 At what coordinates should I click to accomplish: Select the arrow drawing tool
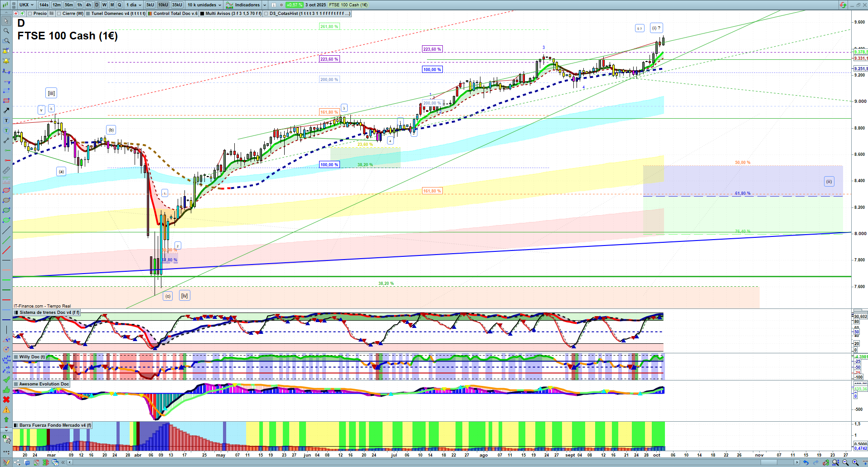pyautogui.click(x=6, y=111)
